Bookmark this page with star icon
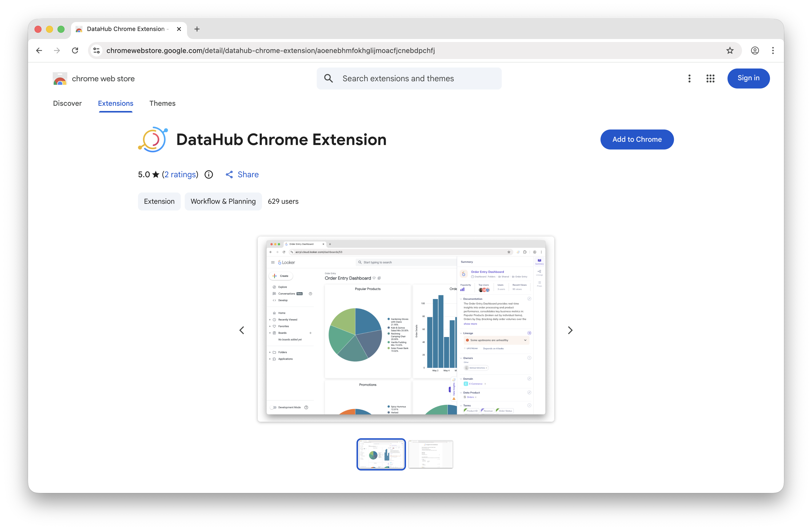 point(730,50)
